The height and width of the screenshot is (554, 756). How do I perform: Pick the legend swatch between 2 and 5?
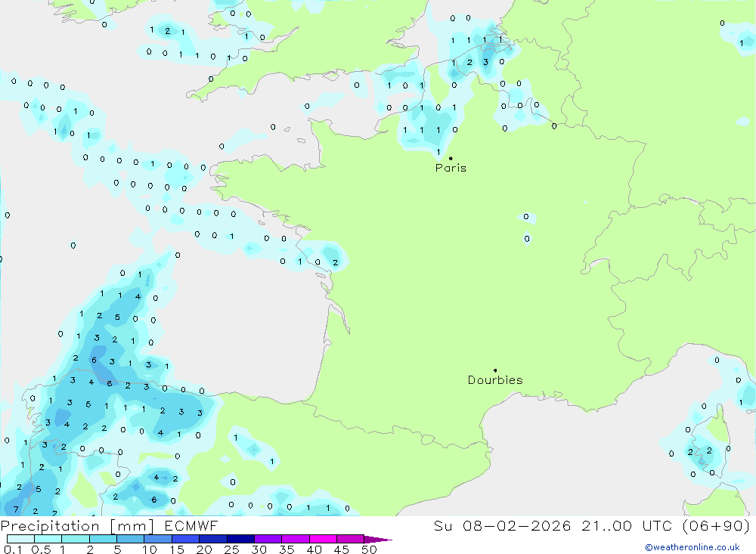click(x=103, y=539)
